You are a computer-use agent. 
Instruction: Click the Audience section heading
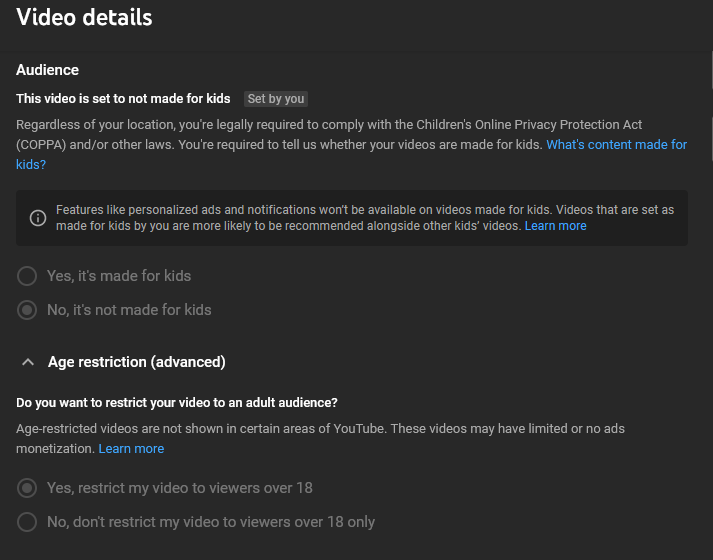[x=47, y=70]
